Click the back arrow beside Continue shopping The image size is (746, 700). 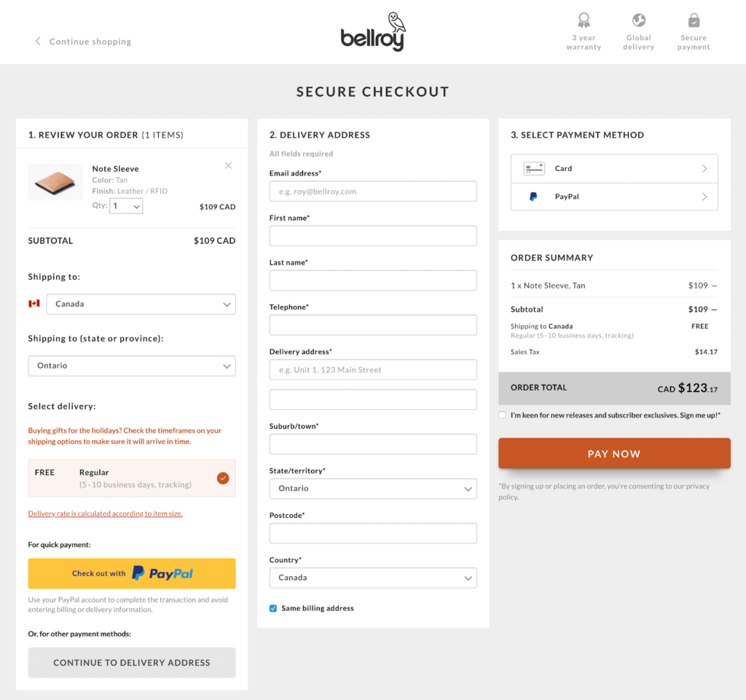(x=38, y=42)
